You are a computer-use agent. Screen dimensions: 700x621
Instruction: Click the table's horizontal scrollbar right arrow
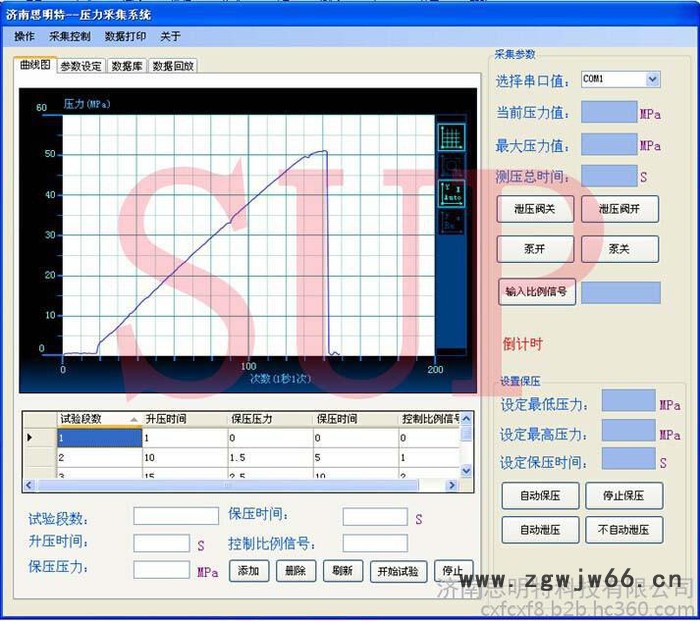click(452, 485)
